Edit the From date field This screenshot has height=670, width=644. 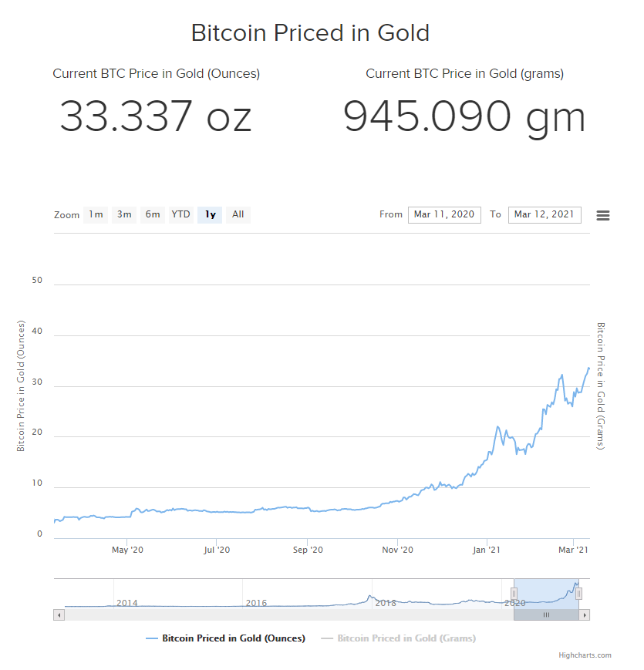coord(444,214)
